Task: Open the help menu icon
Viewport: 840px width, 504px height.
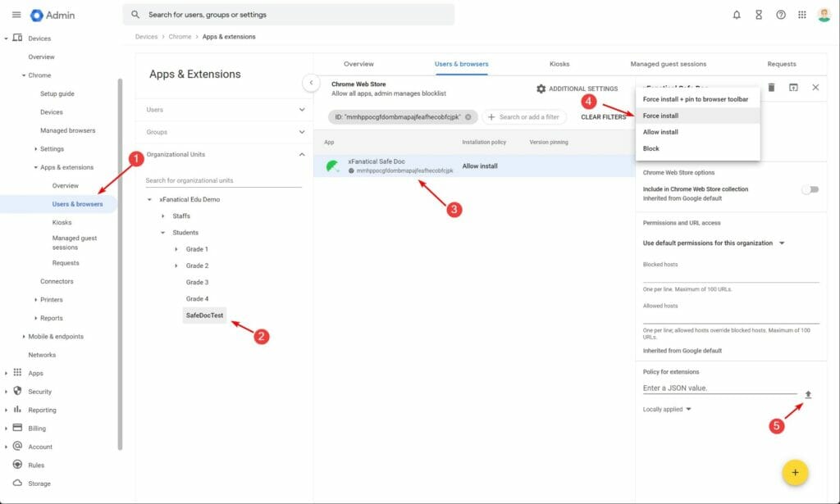Action: tap(781, 14)
